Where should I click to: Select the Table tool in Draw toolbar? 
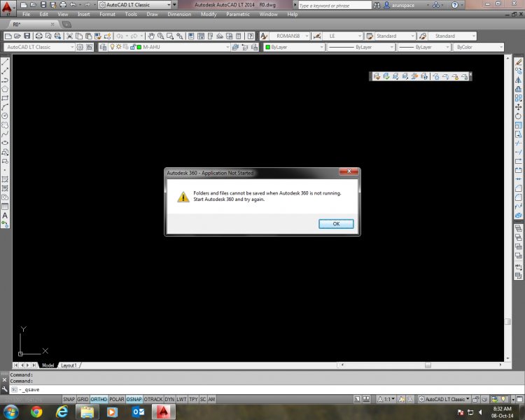coord(5,206)
